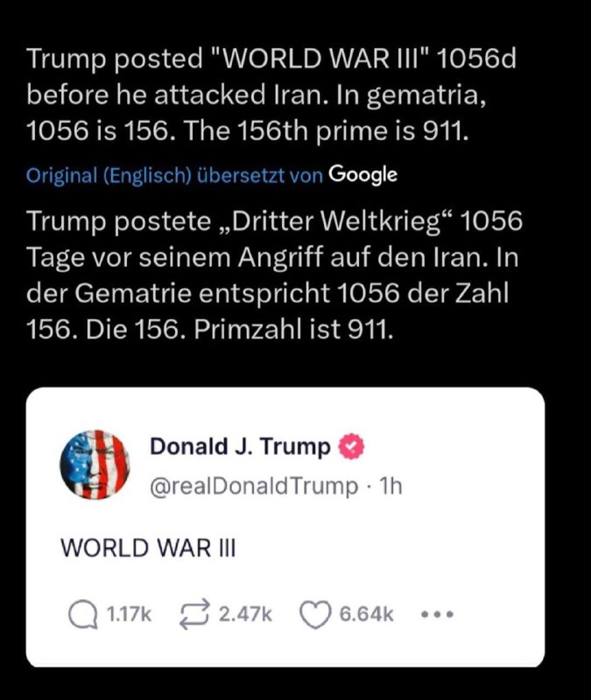Click the 1.17k reply count
Screen dimensions: 591x700
click(x=129, y=615)
